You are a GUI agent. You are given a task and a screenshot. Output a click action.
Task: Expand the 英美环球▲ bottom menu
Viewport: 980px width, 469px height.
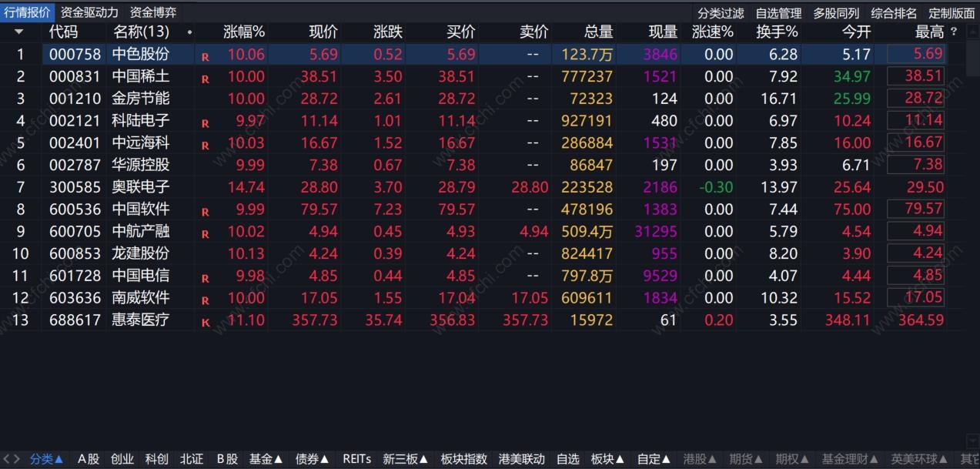point(920,459)
